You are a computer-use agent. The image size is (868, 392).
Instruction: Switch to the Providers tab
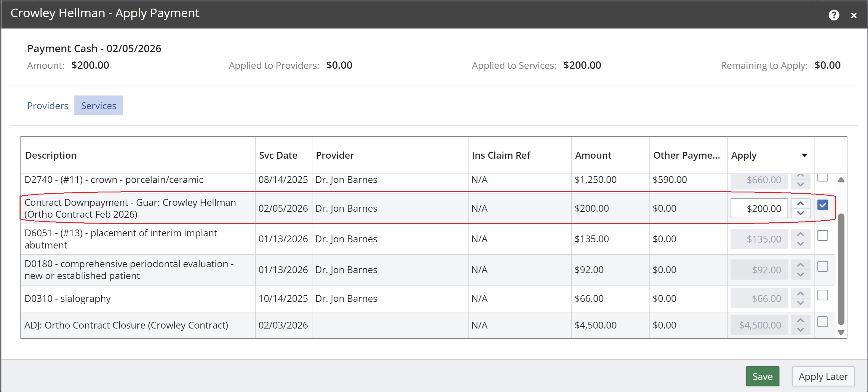47,106
